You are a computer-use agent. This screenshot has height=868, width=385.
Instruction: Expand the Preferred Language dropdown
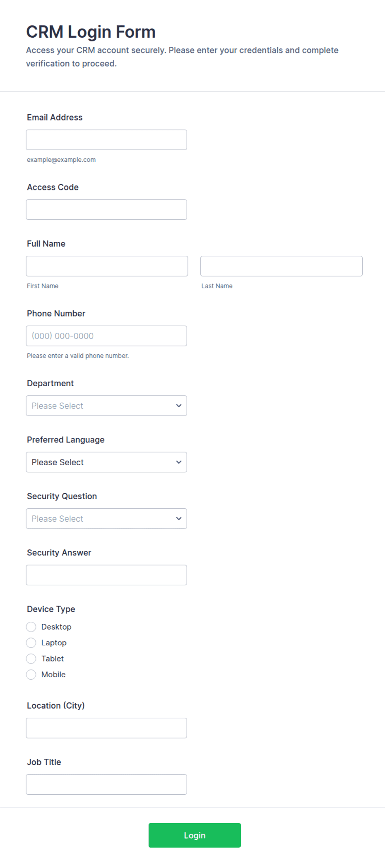click(106, 462)
